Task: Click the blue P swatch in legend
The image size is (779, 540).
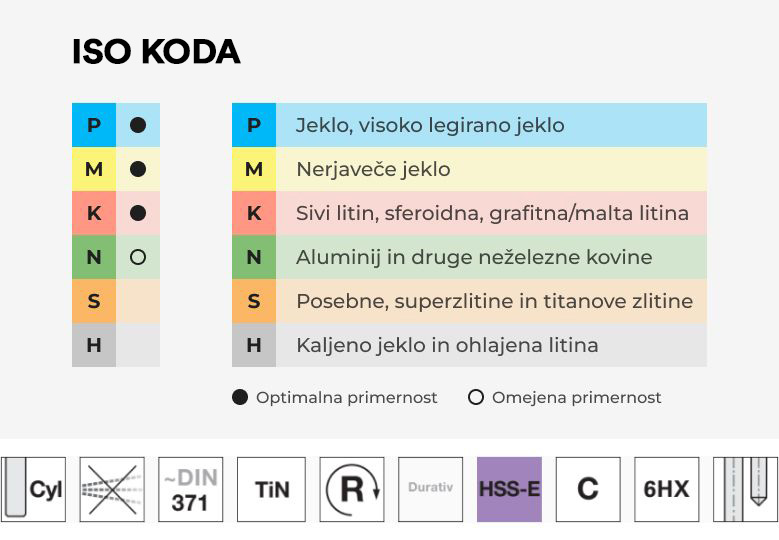Action: 254,125
